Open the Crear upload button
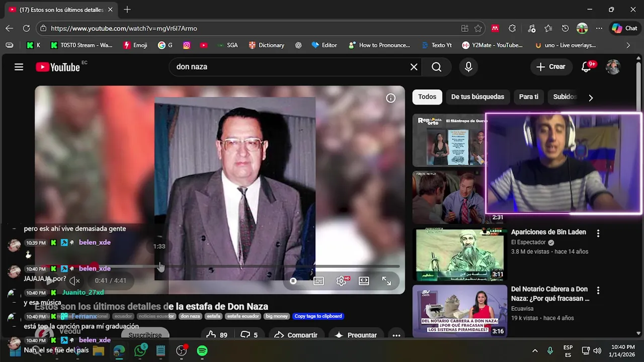 (551, 67)
